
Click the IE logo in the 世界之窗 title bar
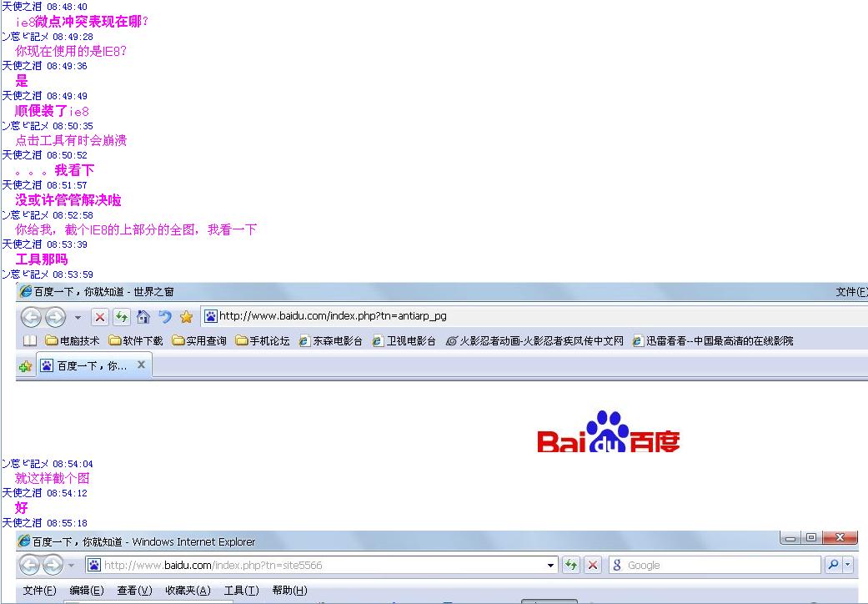coord(26,291)
